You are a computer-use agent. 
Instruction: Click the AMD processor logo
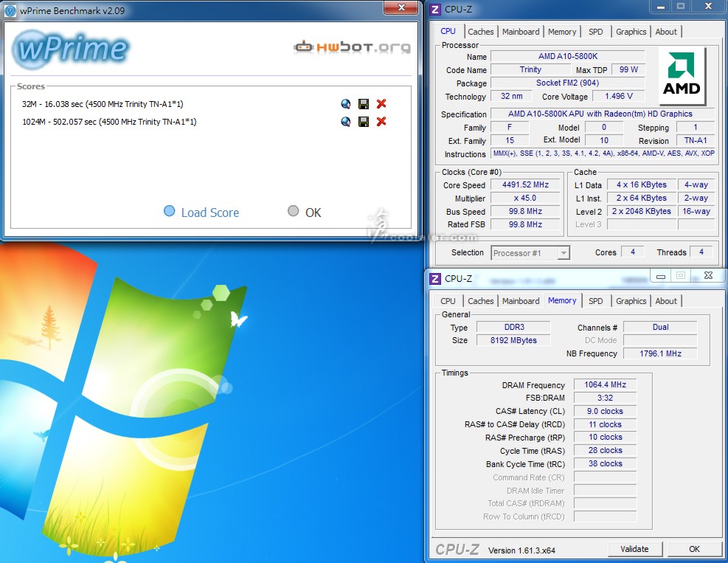click(x=682, y=75)
